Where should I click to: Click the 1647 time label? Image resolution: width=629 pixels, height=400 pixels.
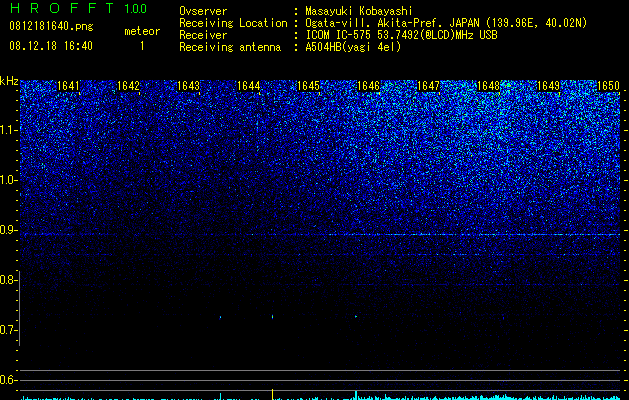click(428, 86)
